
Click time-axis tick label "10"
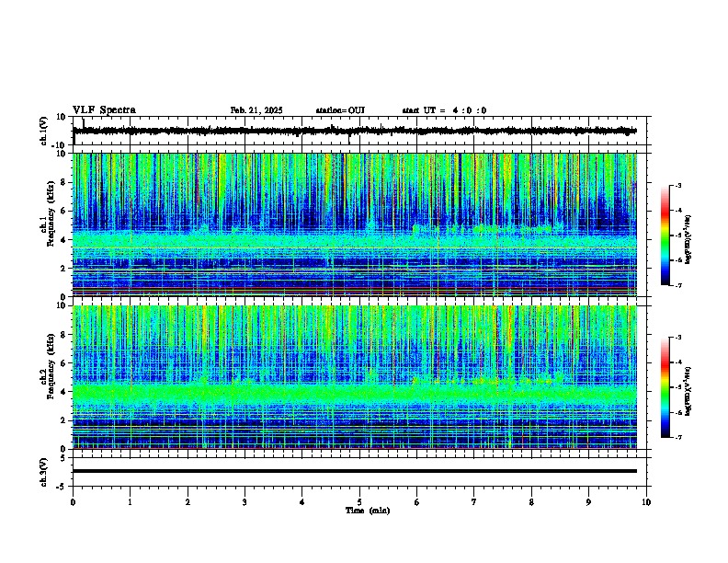646,502
